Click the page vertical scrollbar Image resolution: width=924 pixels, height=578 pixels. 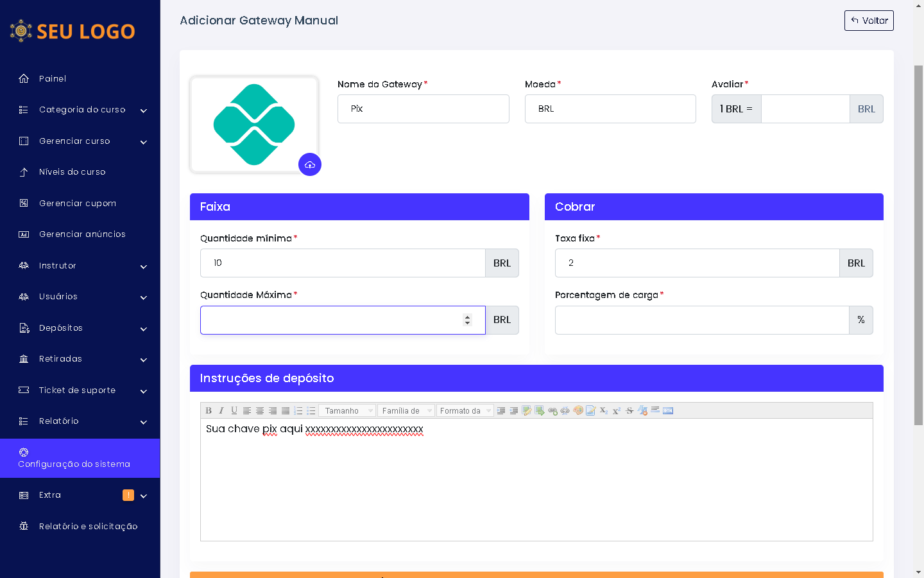(918, 244)
